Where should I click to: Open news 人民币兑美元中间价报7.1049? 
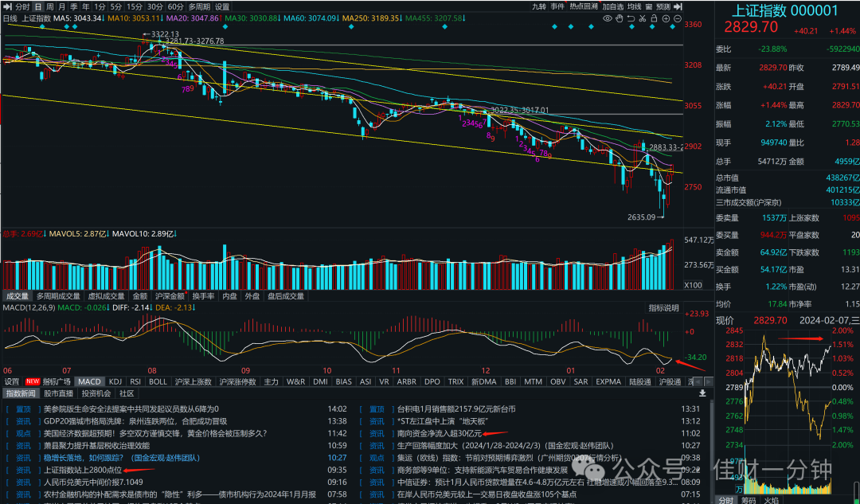click(x=93, y=482)
